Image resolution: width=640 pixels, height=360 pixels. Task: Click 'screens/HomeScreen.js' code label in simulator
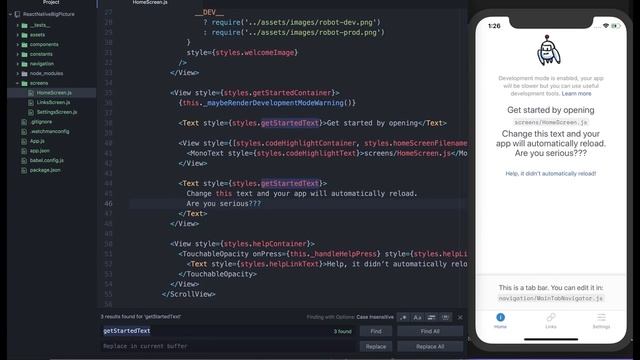click(551, 122)
